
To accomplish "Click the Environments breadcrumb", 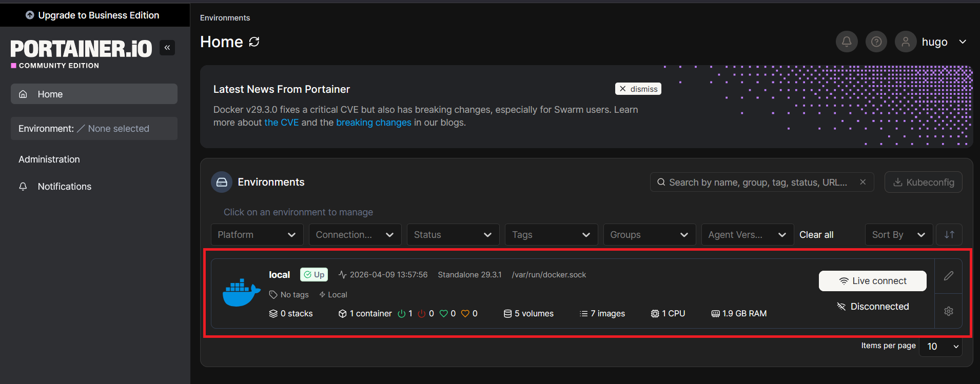I will coord(225,18).
